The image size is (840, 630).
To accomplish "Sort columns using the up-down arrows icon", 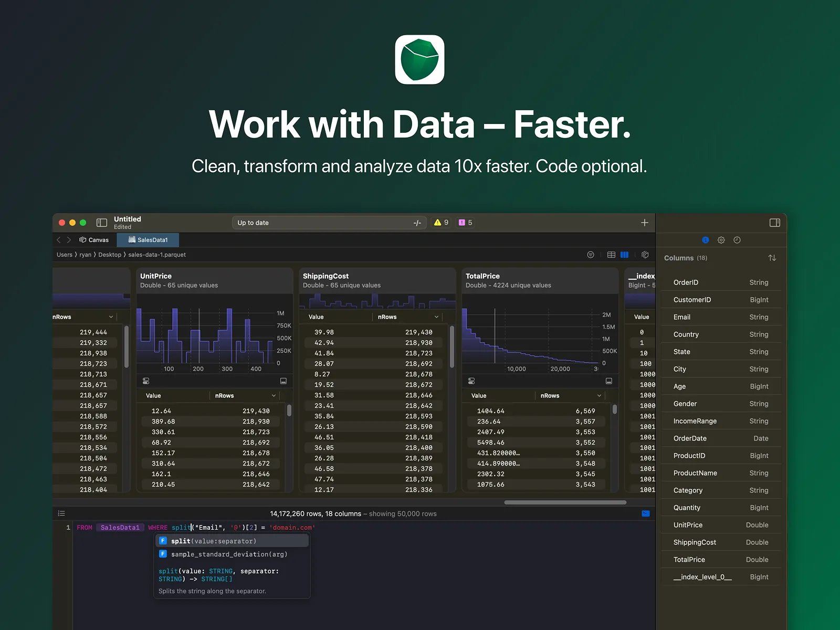I will coord(772,258).
